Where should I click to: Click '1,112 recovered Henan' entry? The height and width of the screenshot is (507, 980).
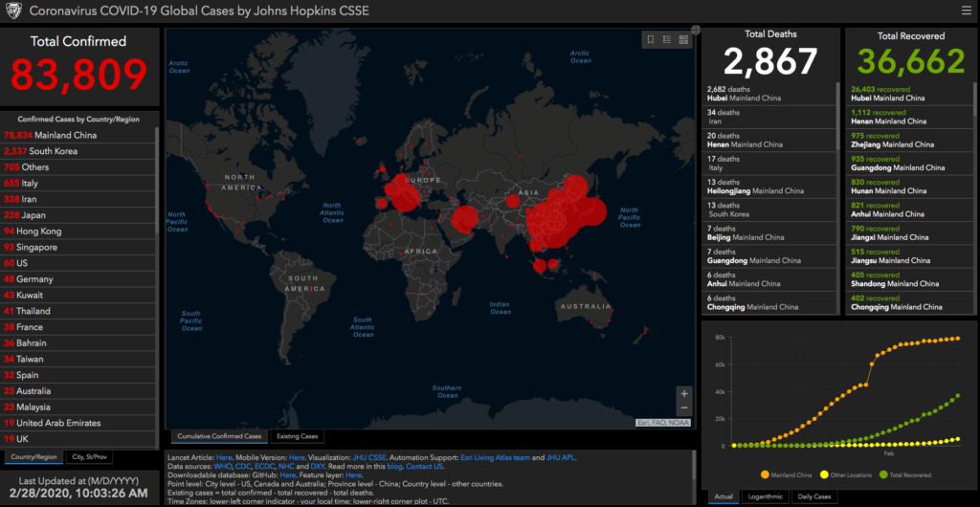click(909, 117)
